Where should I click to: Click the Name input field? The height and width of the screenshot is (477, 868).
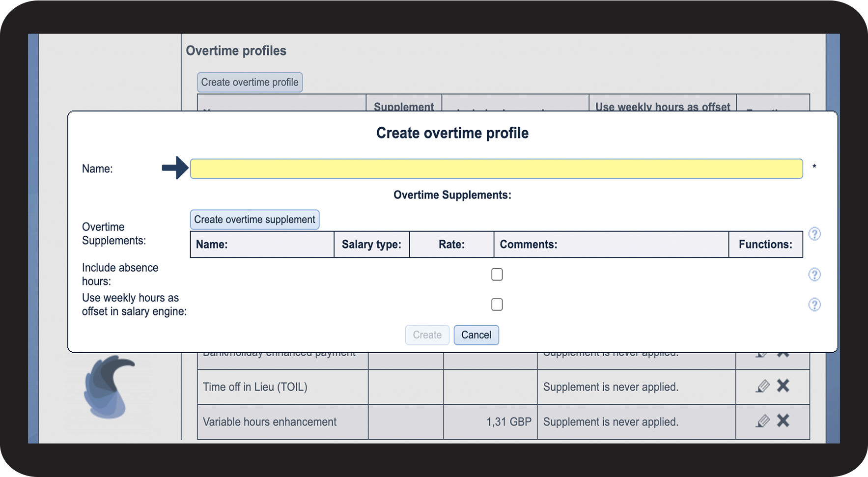[x=496, y=168]
